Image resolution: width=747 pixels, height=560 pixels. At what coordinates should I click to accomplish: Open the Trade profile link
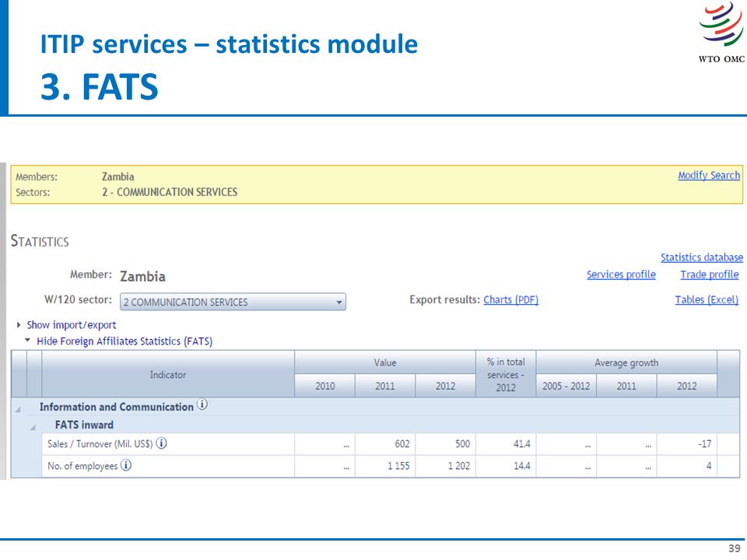click(710, 275)
